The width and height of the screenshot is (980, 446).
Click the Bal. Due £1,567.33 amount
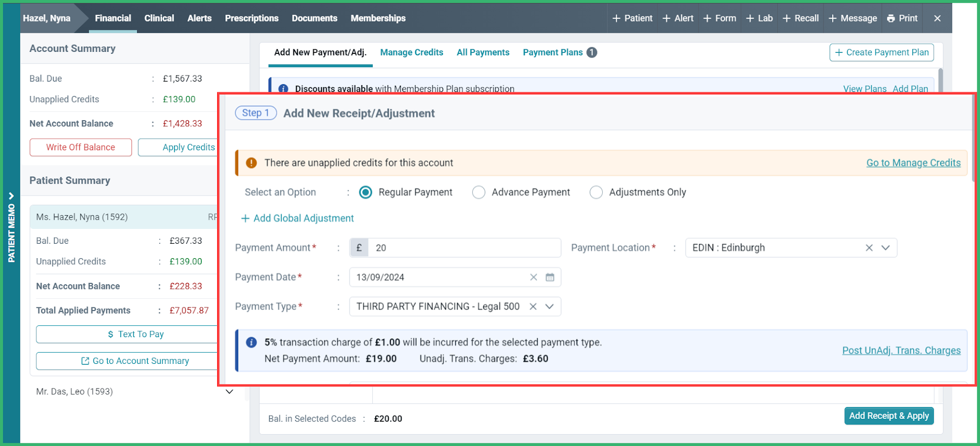182,79
